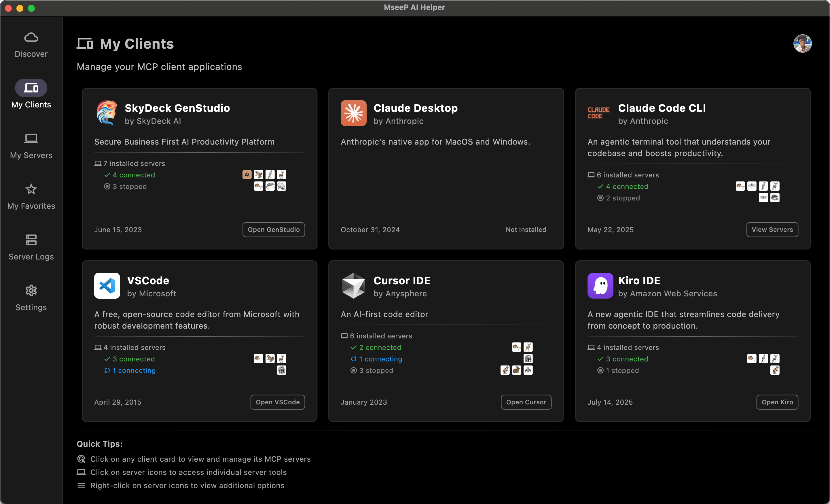Open Settings from the sidebar
The width and height of the screenshot is (830, 504).
(x=31, y=298)
